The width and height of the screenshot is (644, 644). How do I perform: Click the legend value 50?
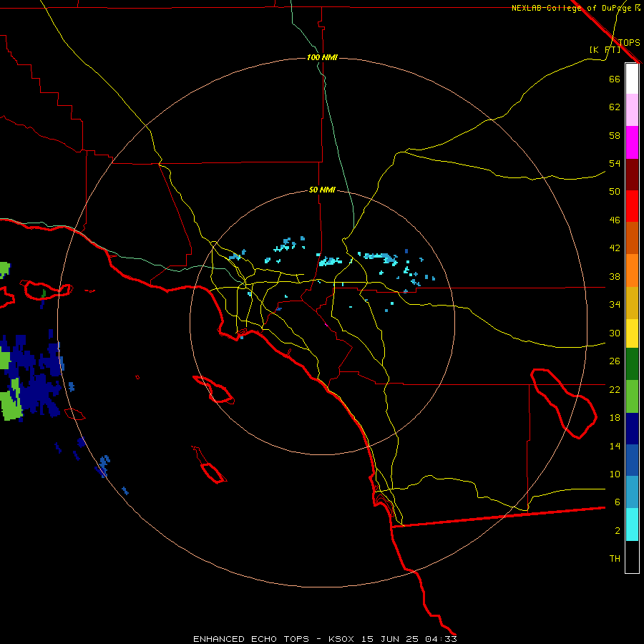tap(615, 191)
